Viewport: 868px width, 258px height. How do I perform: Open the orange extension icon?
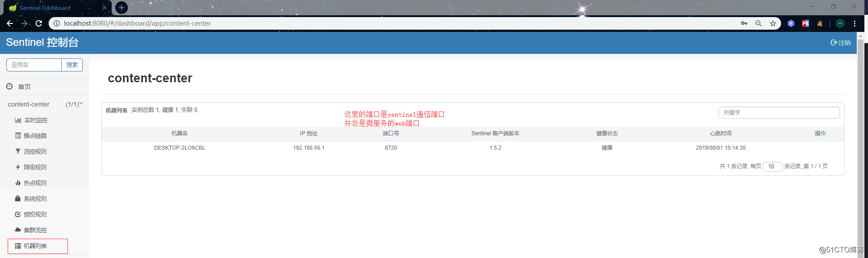tap(820, 23)
